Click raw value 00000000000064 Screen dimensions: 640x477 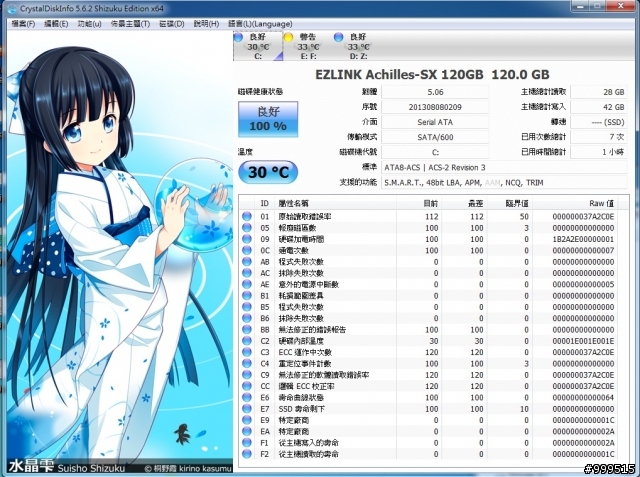tap(583, 397)
